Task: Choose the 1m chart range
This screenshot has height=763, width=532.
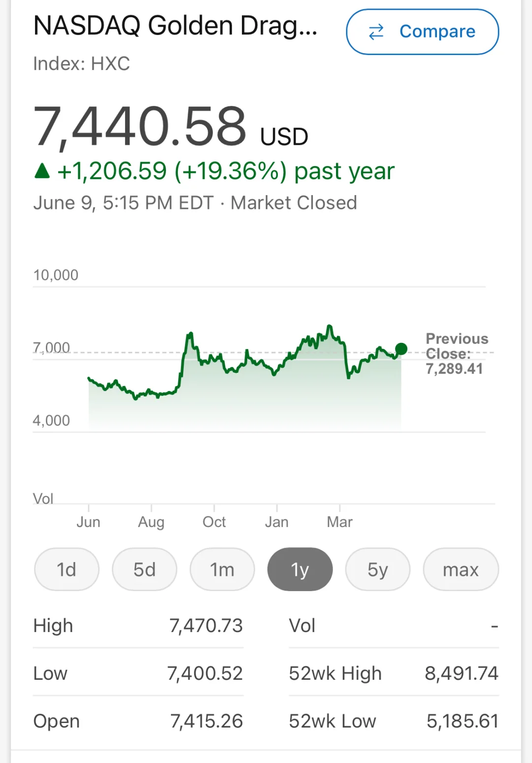Action: click(x=222, y=569)
